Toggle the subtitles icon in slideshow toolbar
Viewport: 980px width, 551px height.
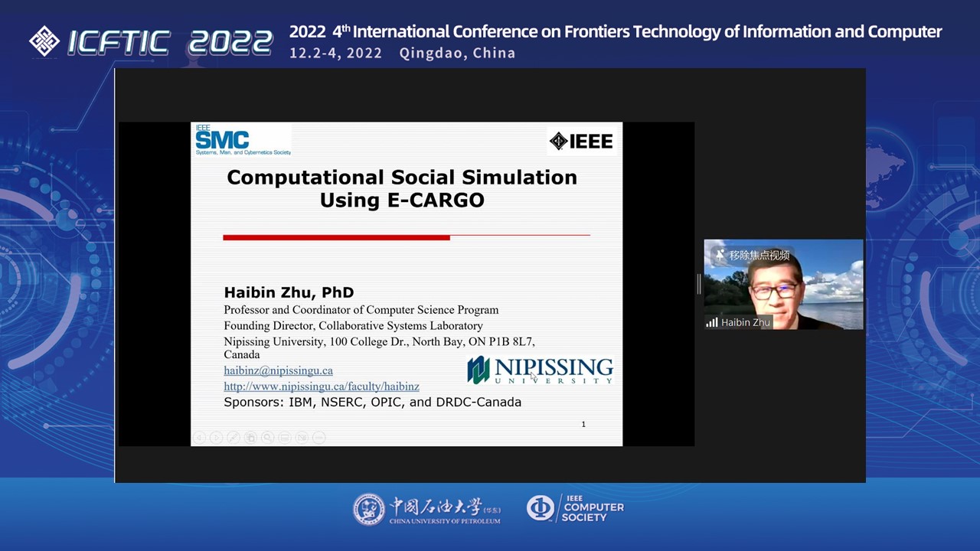285,438
